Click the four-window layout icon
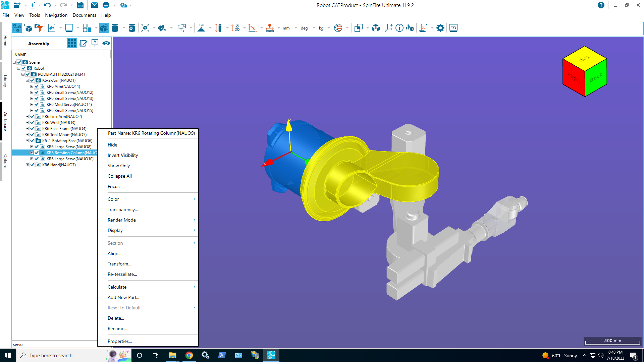 [87, 28]
